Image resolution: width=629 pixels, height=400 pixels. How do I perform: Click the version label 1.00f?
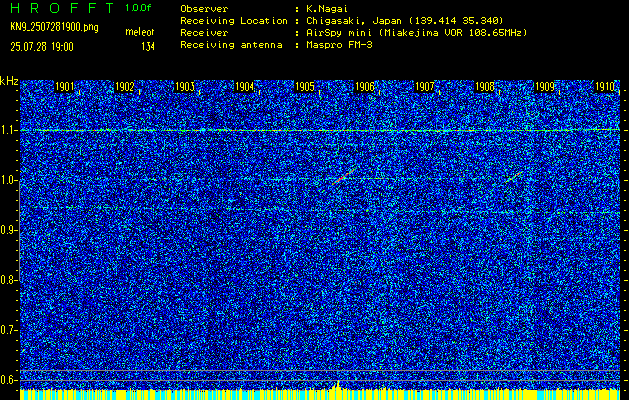click(138, 8)
